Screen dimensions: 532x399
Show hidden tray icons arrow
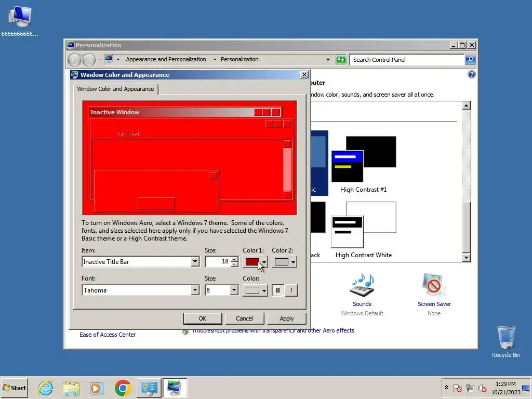point(446,388)
